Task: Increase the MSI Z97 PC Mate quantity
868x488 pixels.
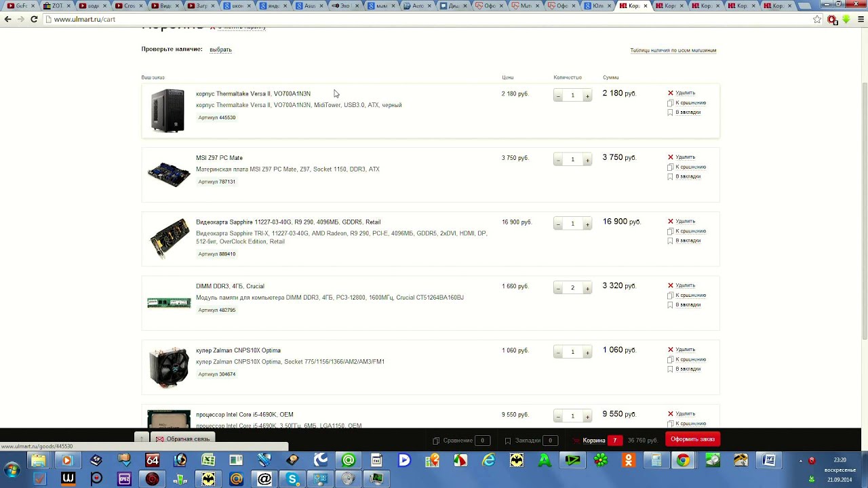Action: [x=587, y=160]
